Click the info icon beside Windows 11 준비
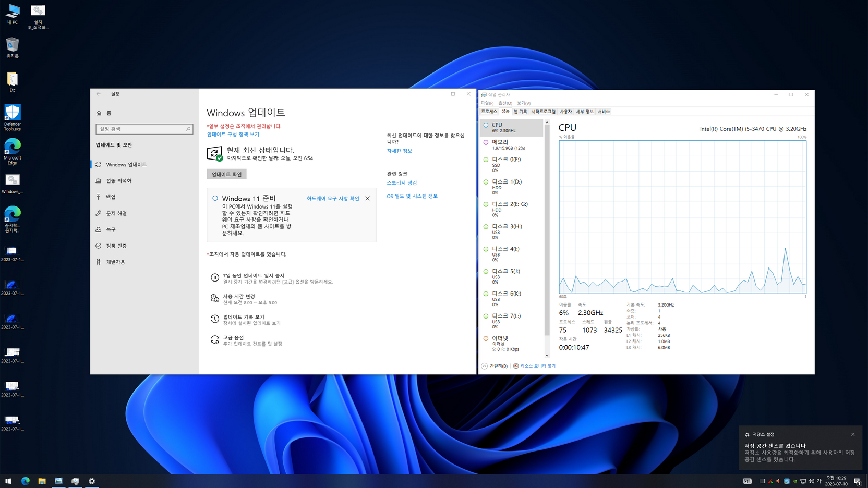 (x=215, y=198)
